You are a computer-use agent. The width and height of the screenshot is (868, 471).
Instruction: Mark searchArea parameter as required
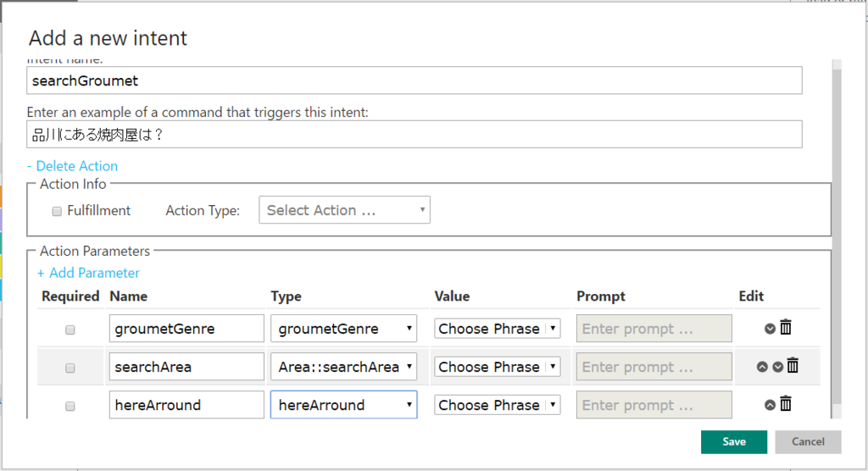pyautogui.click(x=70, y=368)
